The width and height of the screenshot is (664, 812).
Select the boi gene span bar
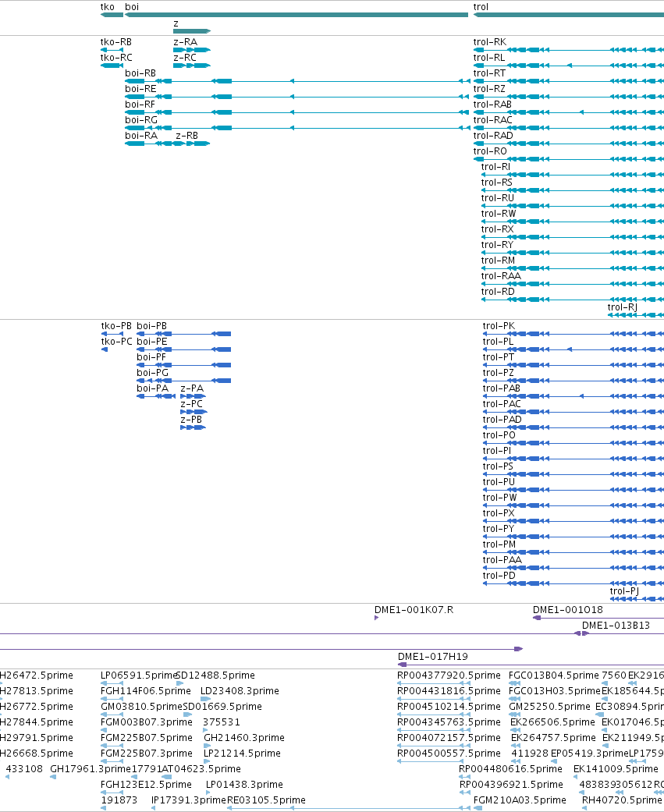(296, 15)
